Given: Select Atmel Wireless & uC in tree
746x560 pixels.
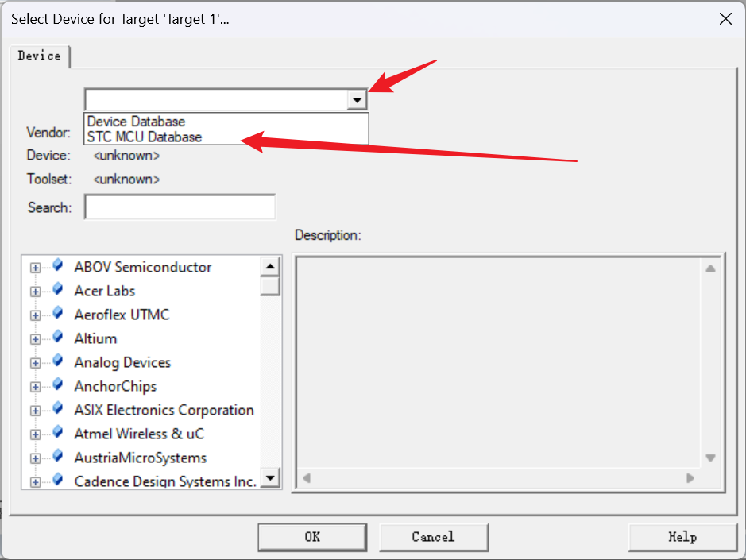Looking at the screenshot, I should tap(139, 434).
